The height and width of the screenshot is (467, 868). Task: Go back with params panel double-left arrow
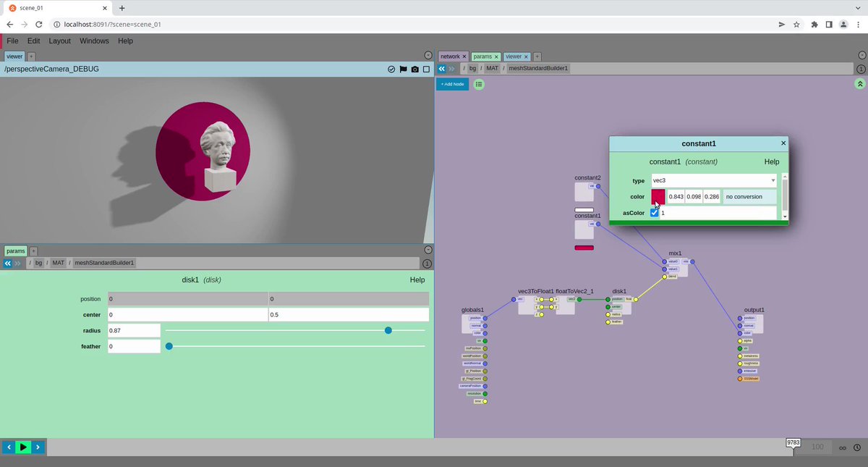coord(8,263)
